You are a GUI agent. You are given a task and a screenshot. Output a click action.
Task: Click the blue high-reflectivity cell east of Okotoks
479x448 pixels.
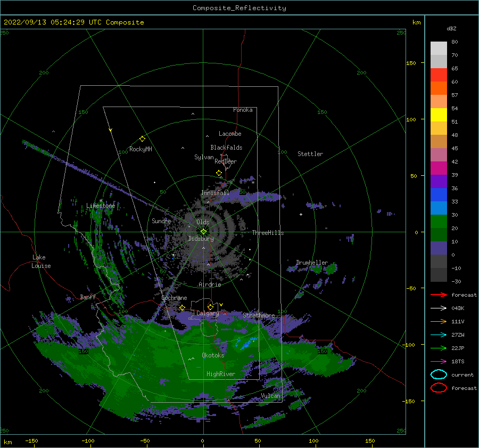coord(246,344)
